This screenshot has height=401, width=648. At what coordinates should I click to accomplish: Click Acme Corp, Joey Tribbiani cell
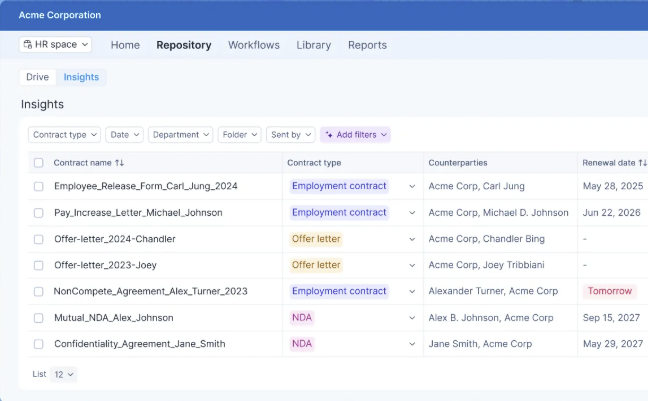[x=486, y=265]
